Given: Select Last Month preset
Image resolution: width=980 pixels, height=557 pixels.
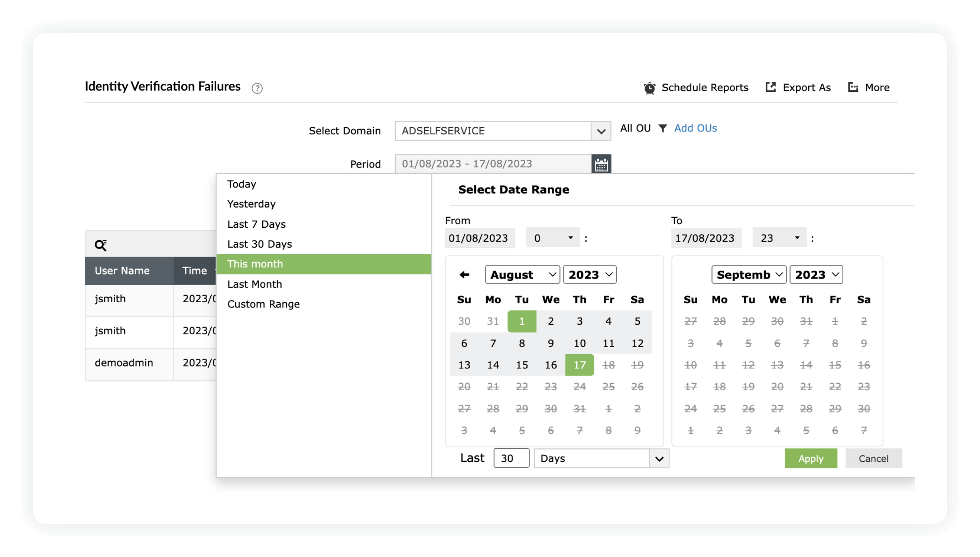Looking at the screenshot, I should [254, 284].
